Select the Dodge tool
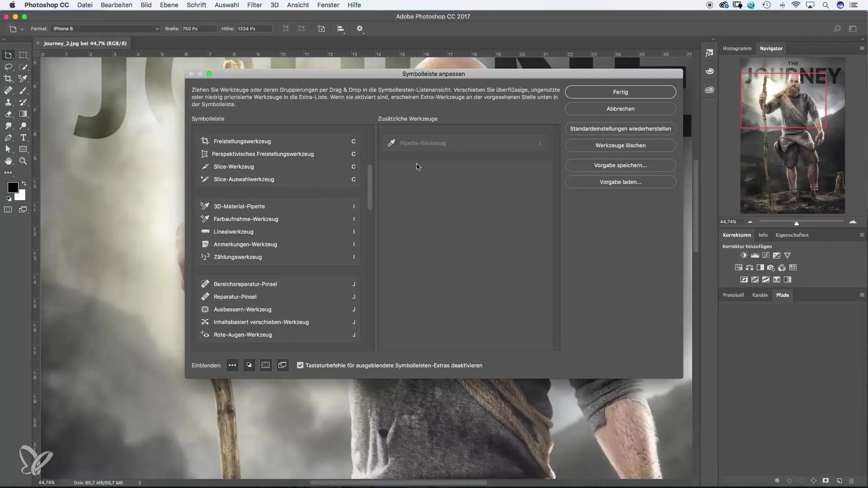868x488 pixels. (23, 126)
